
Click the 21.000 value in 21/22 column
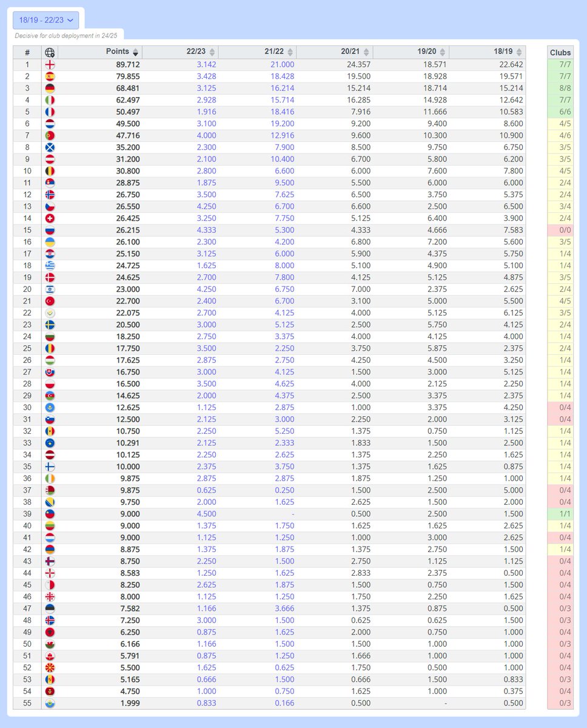click(x=282, y=64)
